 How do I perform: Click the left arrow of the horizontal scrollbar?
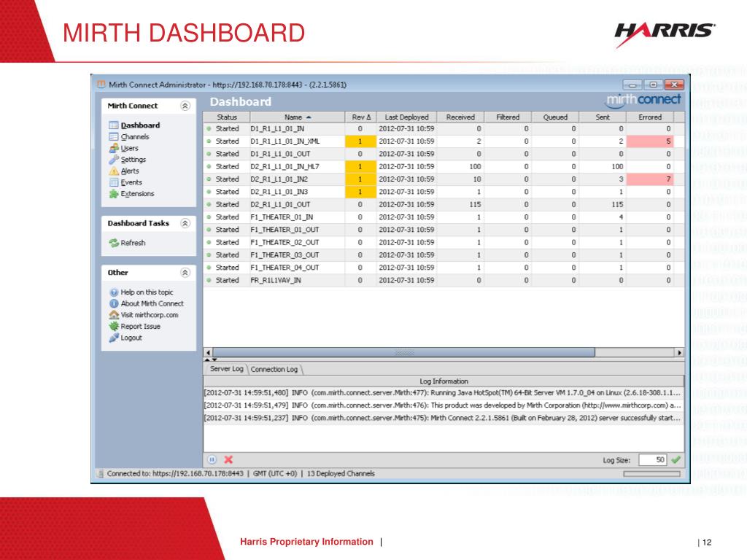click(208, 352)
